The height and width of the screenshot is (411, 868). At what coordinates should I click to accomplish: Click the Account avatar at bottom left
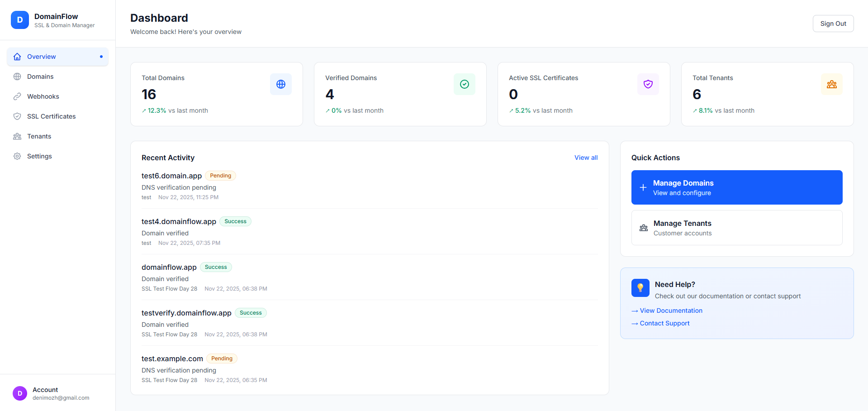19,393
